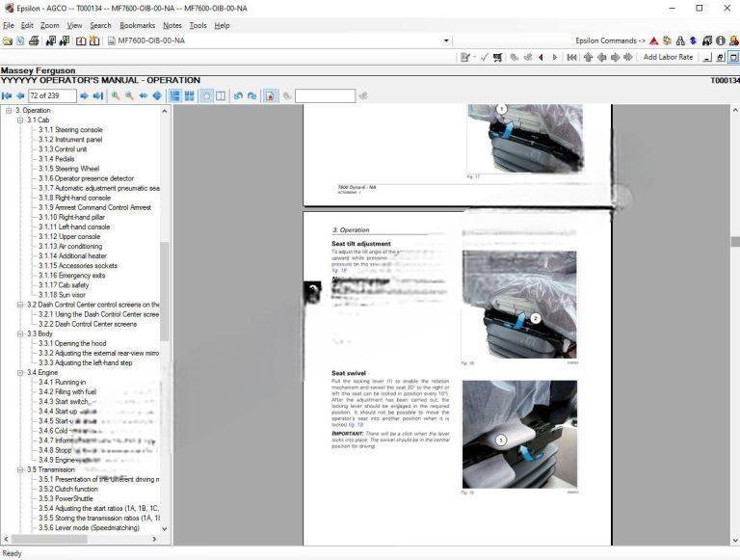Click the gray up arrow navigation icon
This screenshot has height=560, width=740.
588,57
